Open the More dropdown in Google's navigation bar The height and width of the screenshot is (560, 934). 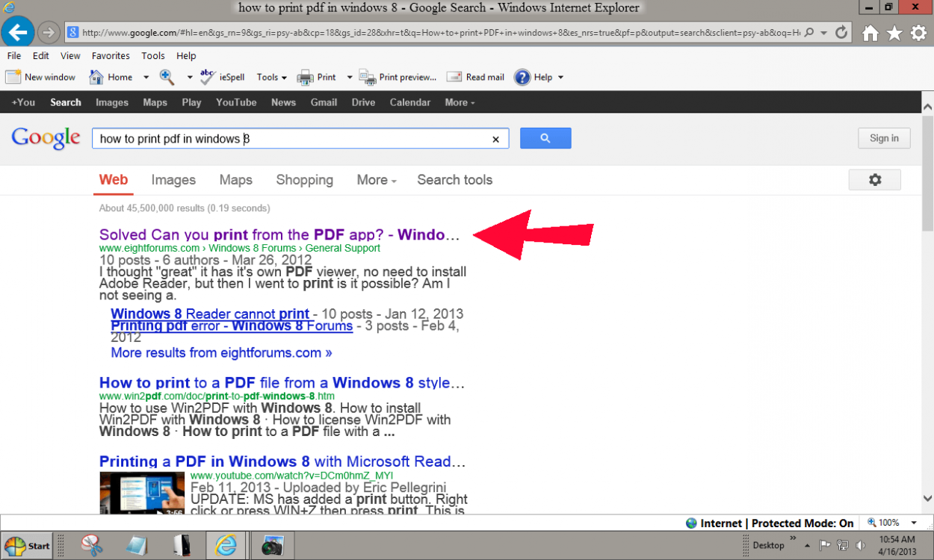click(x=455, y=102)
